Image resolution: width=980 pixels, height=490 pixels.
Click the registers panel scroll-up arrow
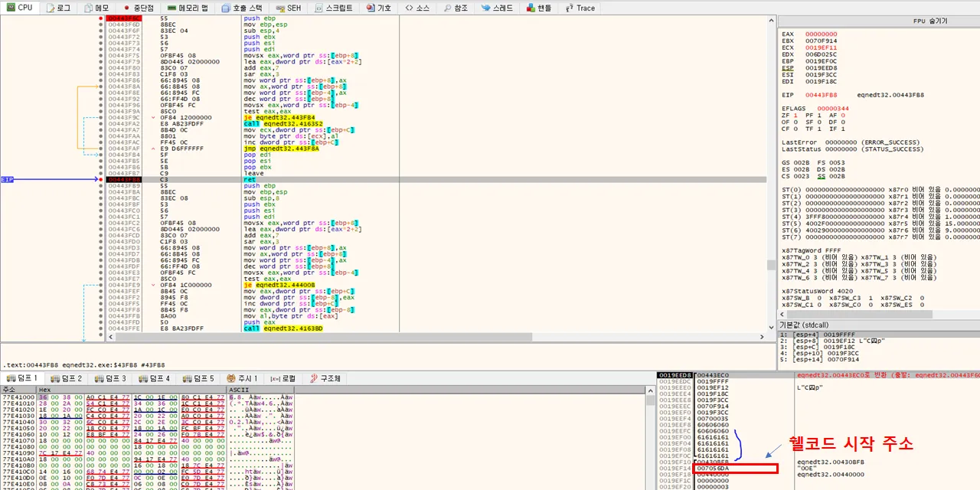coord(770,21)
